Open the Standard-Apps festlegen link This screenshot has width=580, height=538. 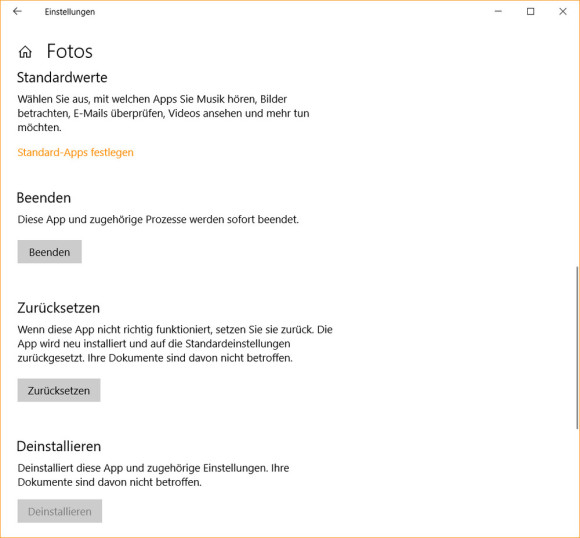click(75, 152)
